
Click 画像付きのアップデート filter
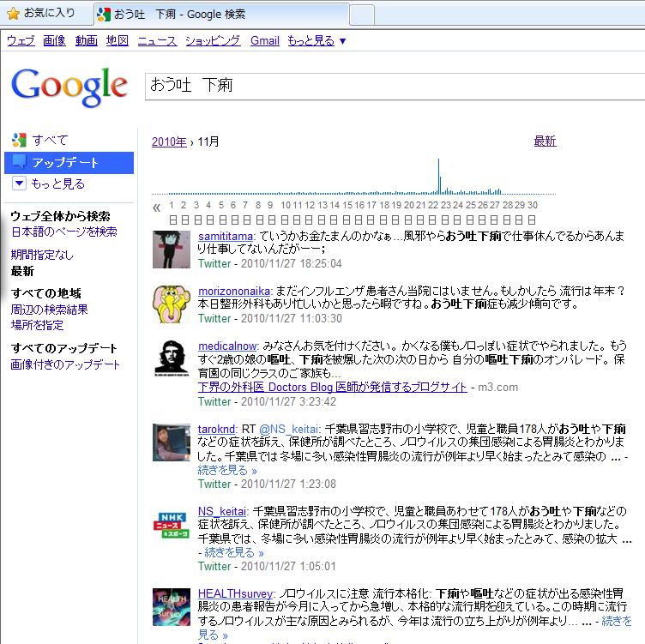click(65, 364)
